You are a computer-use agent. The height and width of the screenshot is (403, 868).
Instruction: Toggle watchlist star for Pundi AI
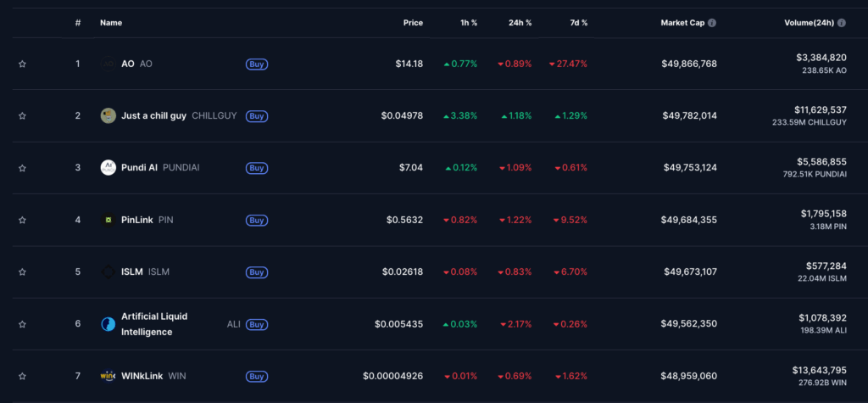pyautogui.click(x=22, y=168)
